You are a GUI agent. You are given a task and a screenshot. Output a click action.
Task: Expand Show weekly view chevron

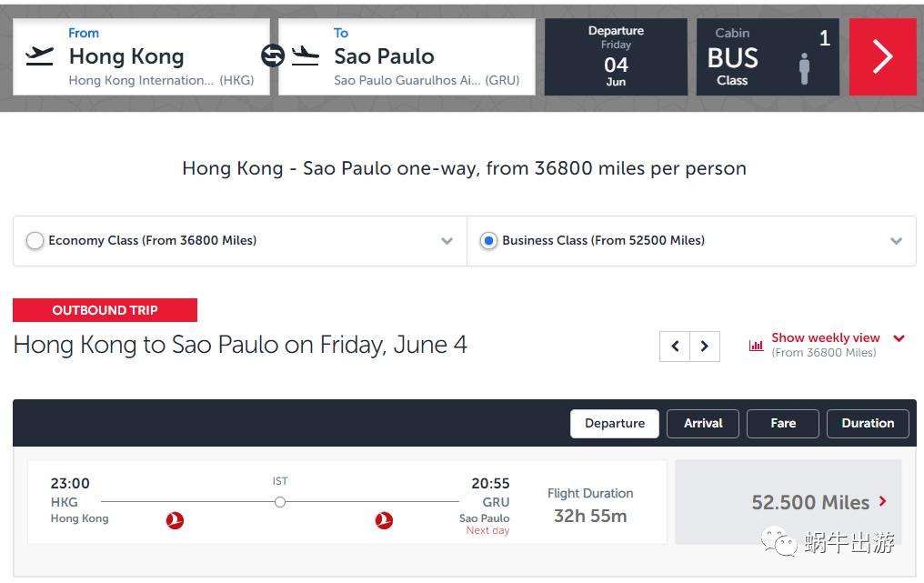tap(899, 338)
